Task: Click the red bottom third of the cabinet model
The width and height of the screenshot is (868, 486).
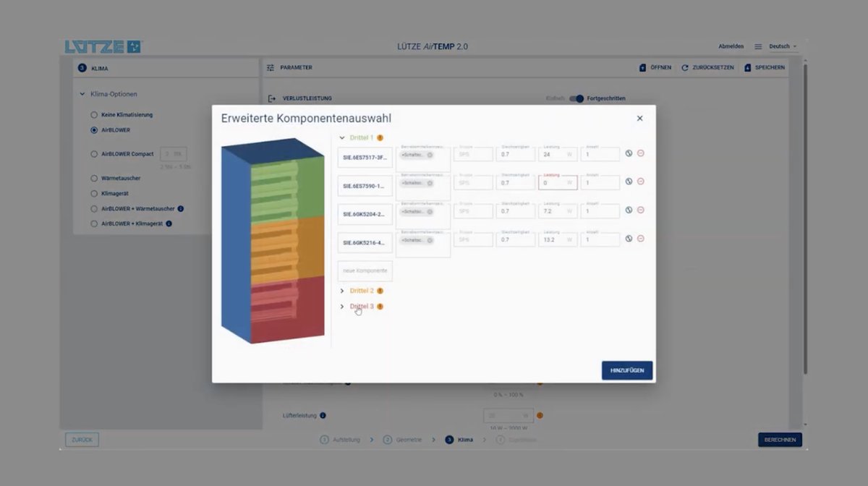Action: (288, 311)
